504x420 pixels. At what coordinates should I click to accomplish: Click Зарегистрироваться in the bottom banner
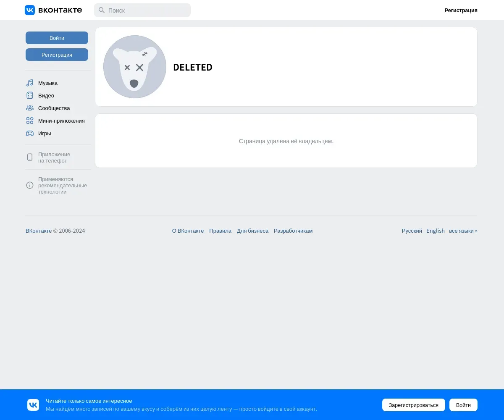click(x=414, y=405)
